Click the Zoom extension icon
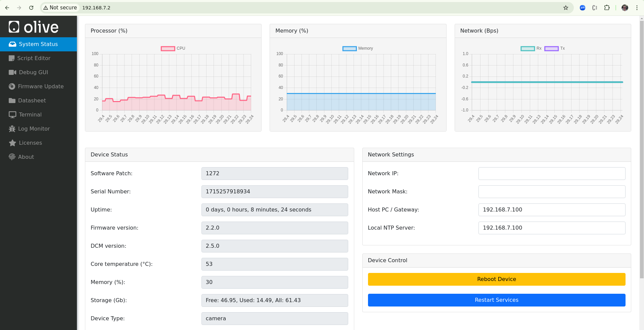Screen dimensions: 644x330 [583, 8]
